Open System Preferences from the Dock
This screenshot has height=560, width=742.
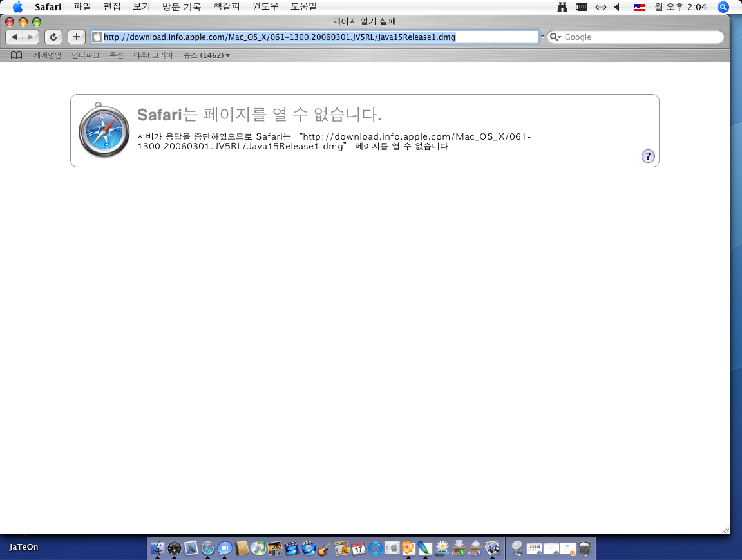click(392, 548)
